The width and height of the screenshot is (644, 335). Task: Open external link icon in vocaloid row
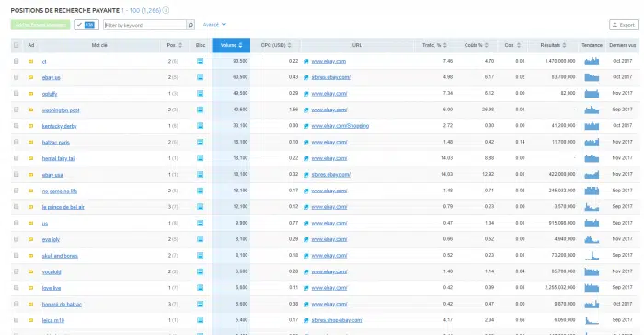(306, 272)
